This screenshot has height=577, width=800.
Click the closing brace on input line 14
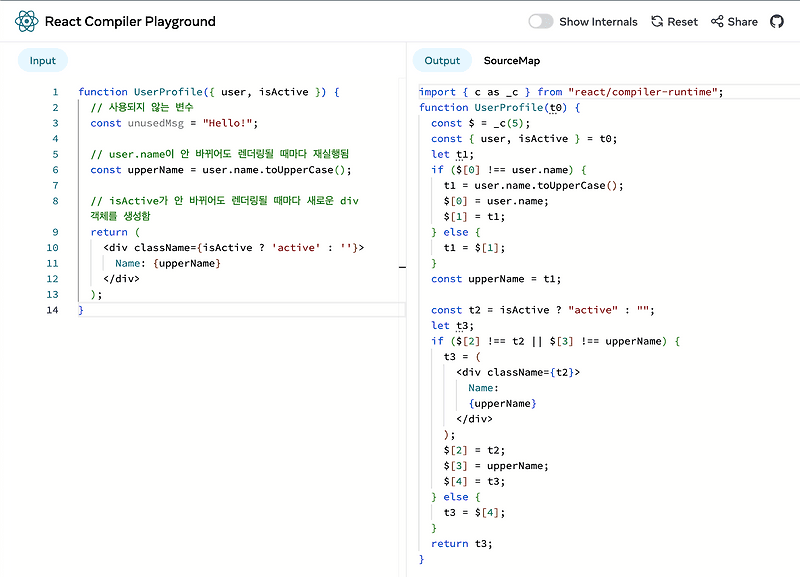(x=81, y=310)
